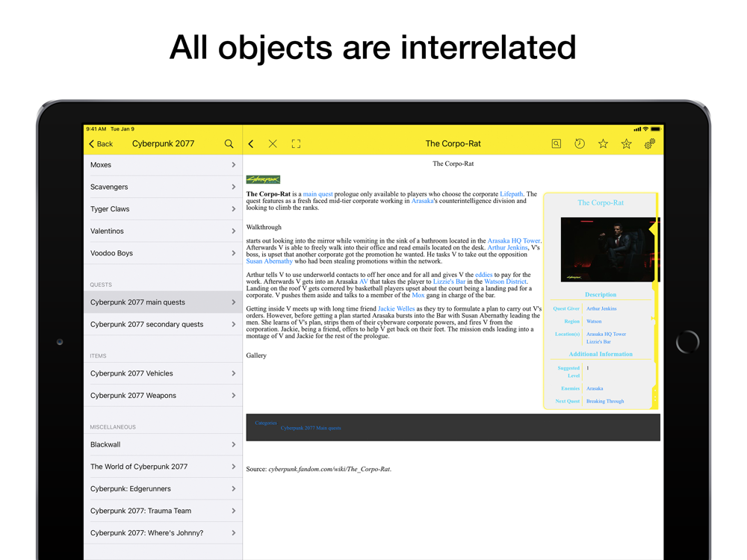Image resolution: width=747 pixels, height=560 pixels.
Task: Click Arasaka link in first paragraph
Action: coord(422,201)
